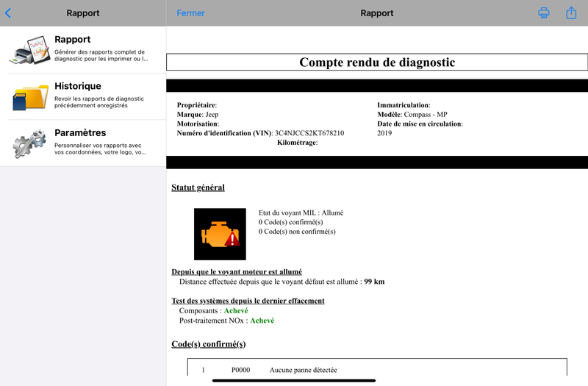
Task: Close the report with Fermer
Action: 190,13
